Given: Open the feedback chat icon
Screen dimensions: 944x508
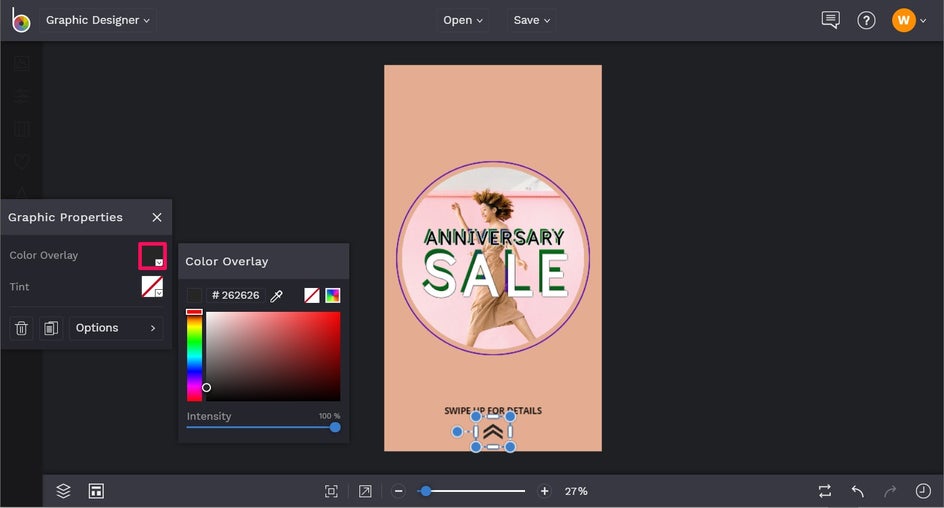Looking at the screenshot, I should 830,20.
